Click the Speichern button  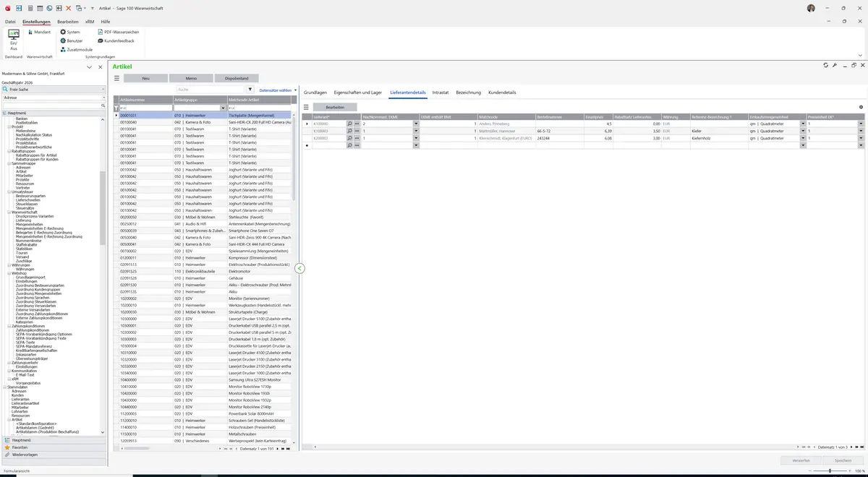(x=843, y=460)
